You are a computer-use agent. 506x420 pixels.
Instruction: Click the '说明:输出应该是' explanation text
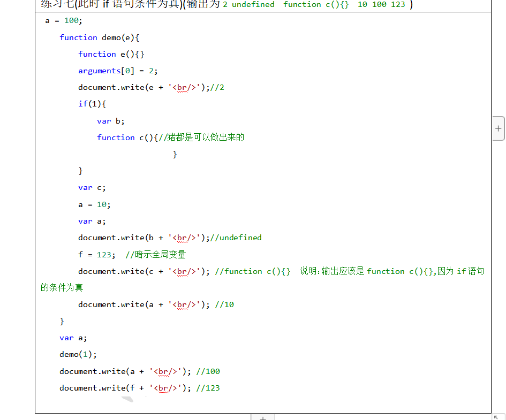(332, 271)
